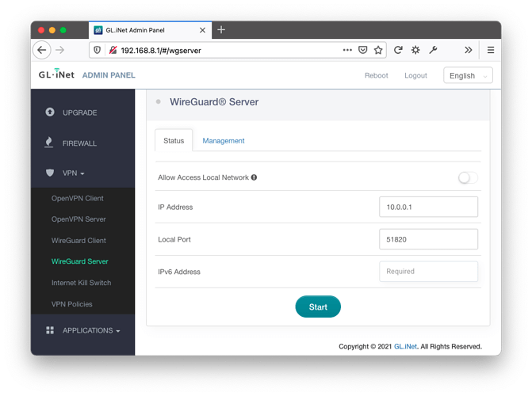Close the GL.iNet Admin Panel tab
This screenshot has width=532, height=396.
pos(202,30)
